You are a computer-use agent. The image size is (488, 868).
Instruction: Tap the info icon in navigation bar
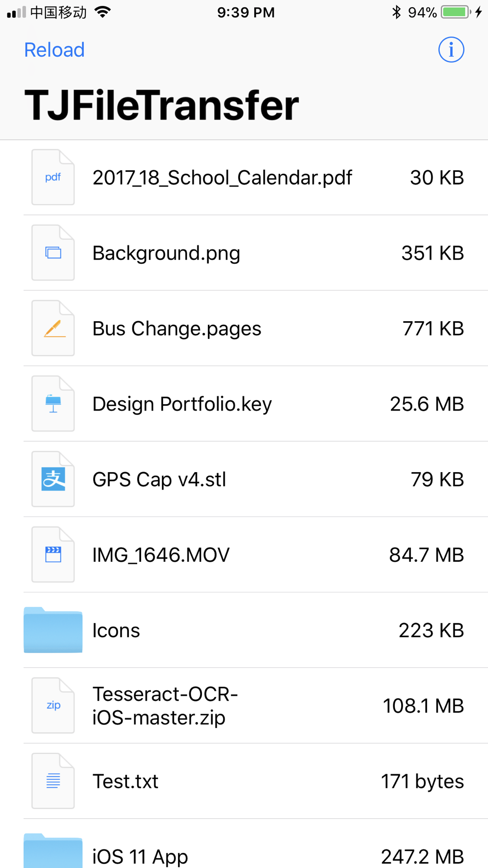(x=451, y=50)
